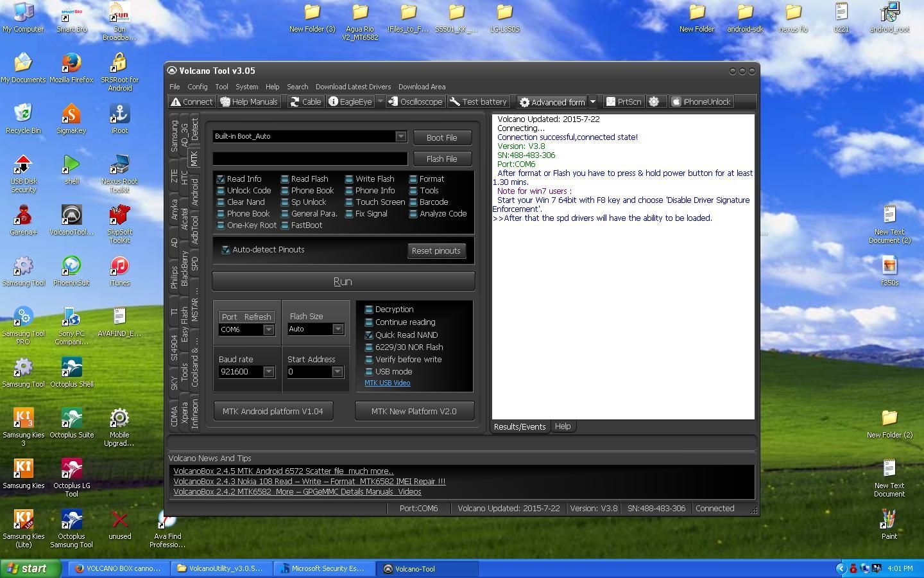Image resolution: width=924 pixels, height=578 pixels.
Task: Click the flash file path input field
Action: pos(310,159)
